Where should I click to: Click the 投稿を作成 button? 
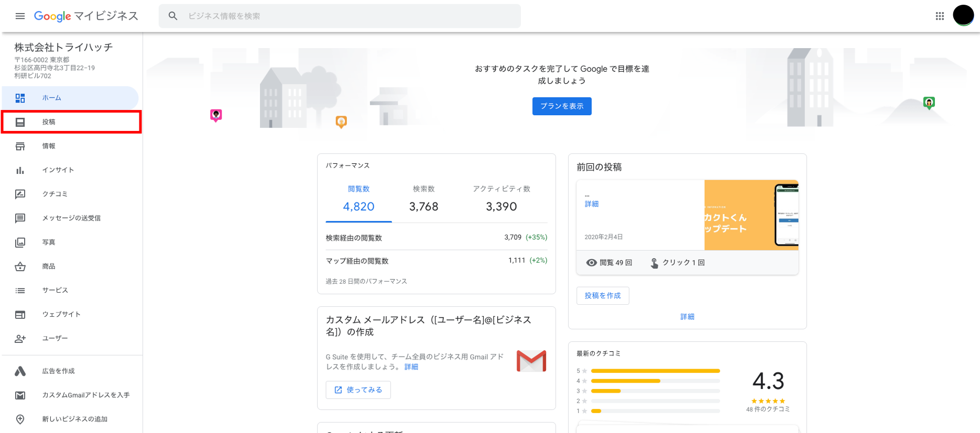(603, 296)
